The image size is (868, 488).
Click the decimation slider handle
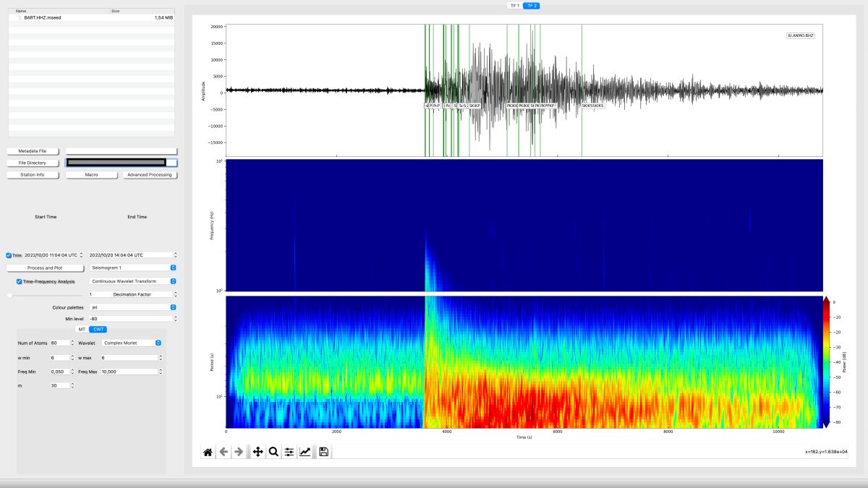tap(9, 295)
